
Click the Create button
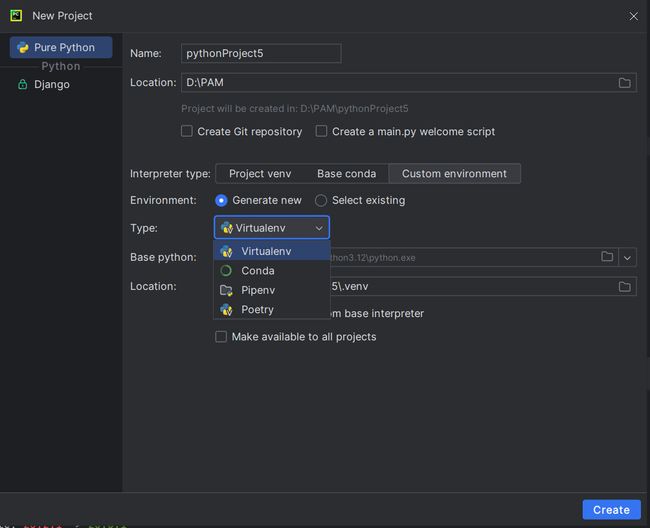611,510
